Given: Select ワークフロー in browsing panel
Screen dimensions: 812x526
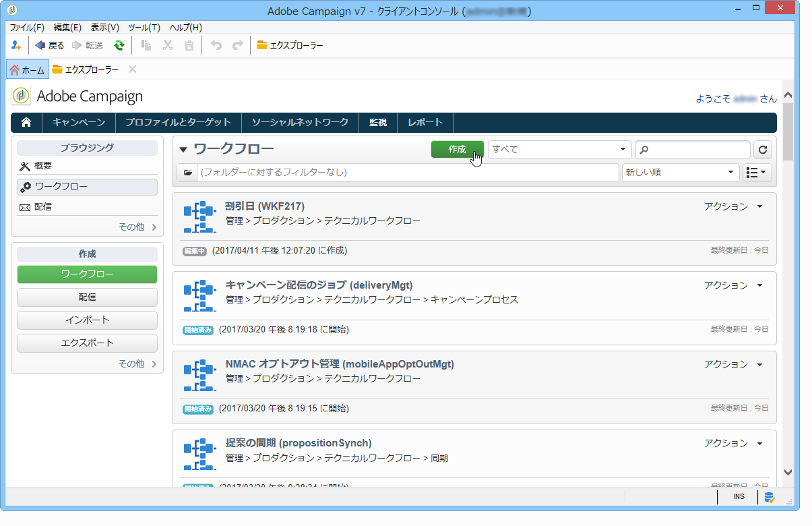Looking at the screenshot, I should [x=87, y=187].
